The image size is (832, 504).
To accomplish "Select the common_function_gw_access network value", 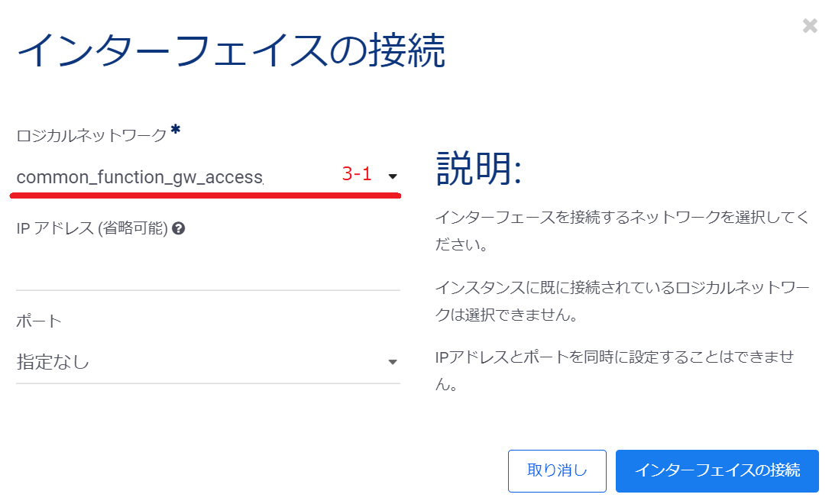I will pos(140,177).
